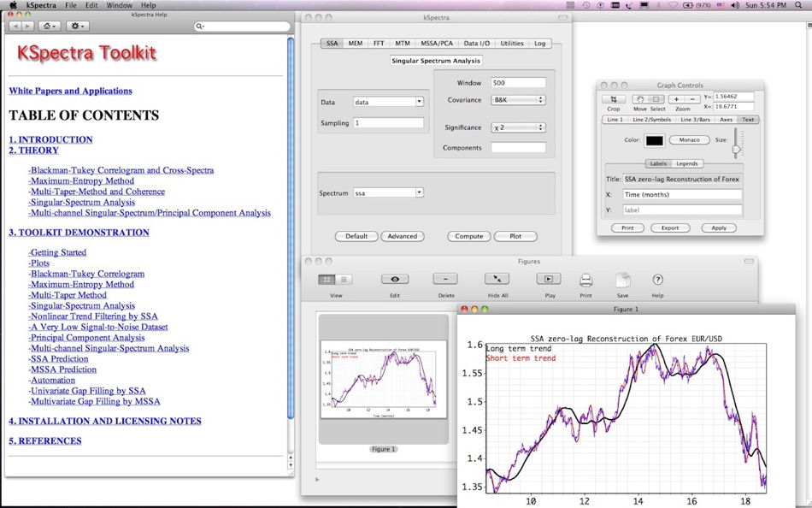
Task: Click the Play icon in Figures toolbar
Action: tap(549, 279)
